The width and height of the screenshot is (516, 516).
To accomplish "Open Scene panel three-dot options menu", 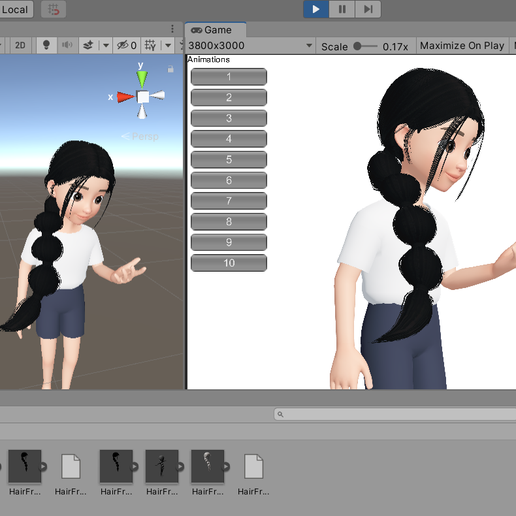I will coord(172,29).
